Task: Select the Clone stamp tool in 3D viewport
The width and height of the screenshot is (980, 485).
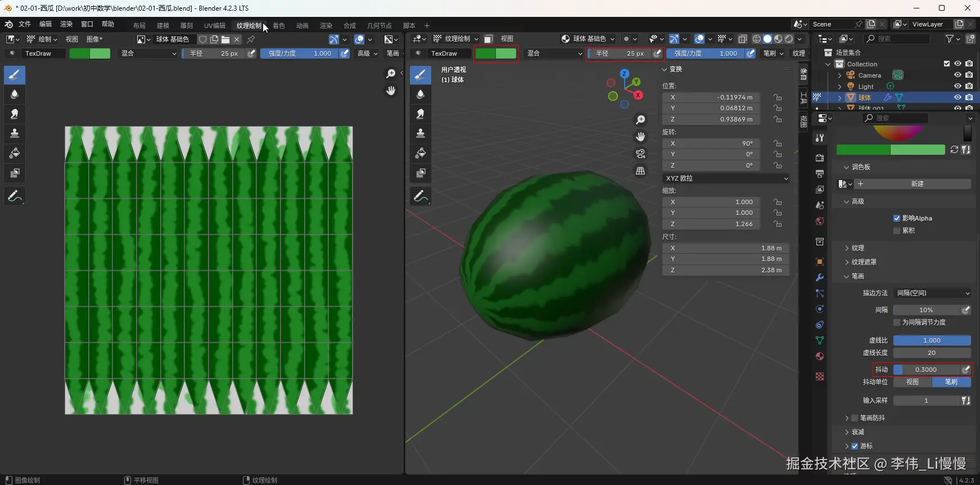Action: pos(420,133)
